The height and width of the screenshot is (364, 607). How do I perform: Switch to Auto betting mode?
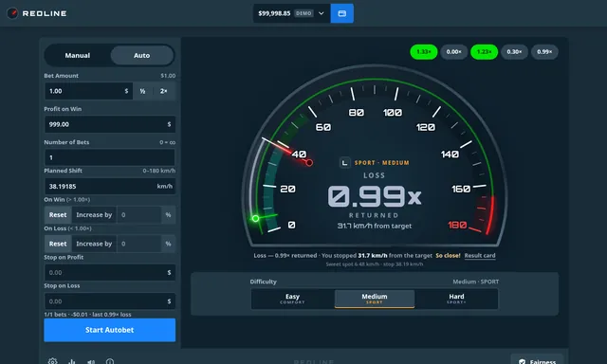141,55
